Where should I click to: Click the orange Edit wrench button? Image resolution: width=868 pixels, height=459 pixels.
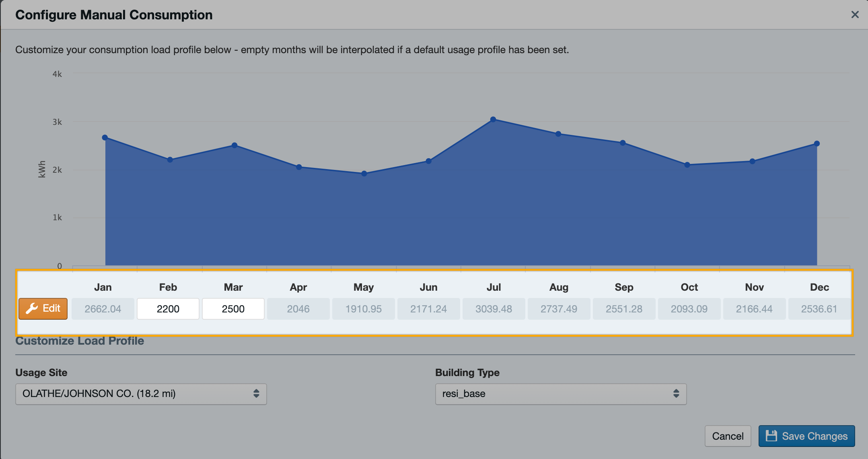(x=43, y=309)
